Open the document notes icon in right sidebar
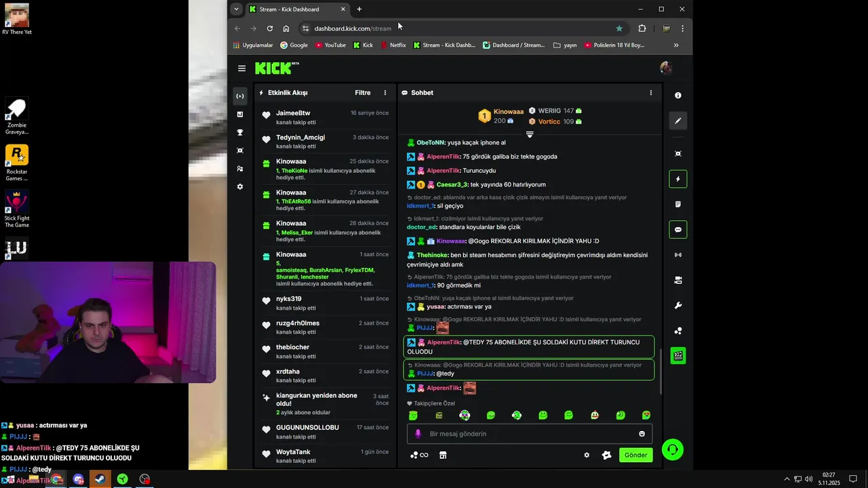 tap(678, 204)
